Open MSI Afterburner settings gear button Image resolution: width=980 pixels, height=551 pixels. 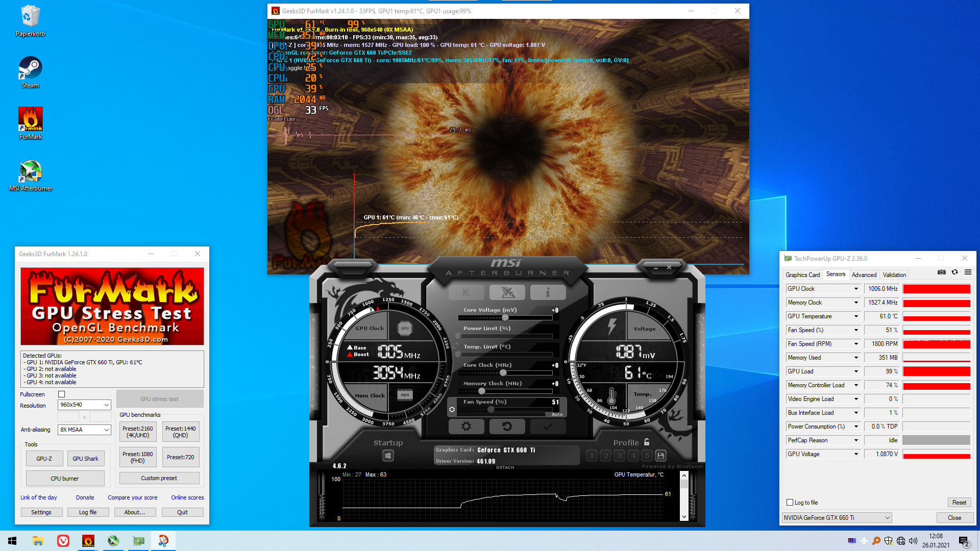click(466, 427)
